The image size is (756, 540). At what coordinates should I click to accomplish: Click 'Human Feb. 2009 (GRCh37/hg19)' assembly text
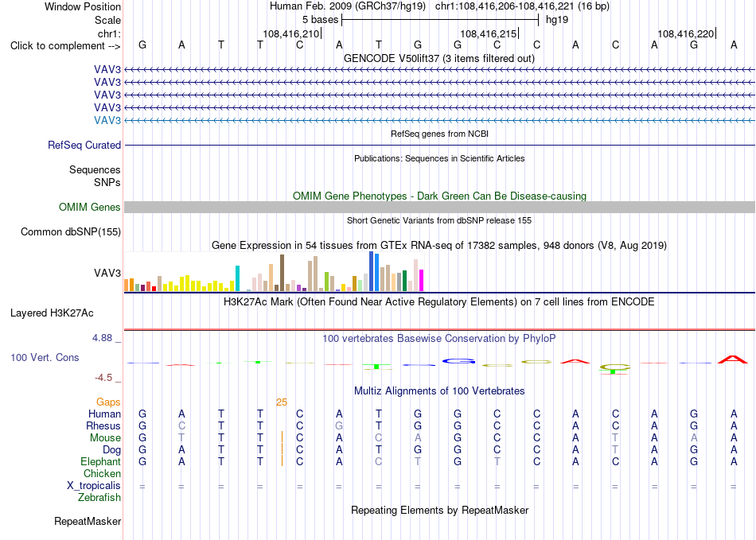(x=348, y=6)
